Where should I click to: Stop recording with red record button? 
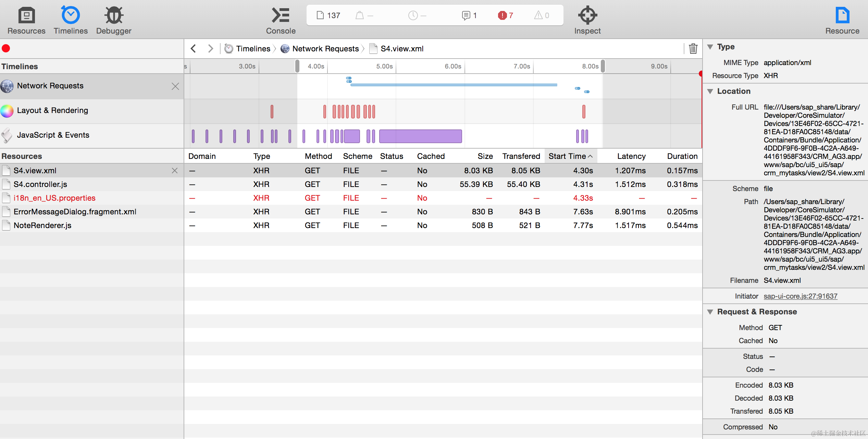pos(6,49)
